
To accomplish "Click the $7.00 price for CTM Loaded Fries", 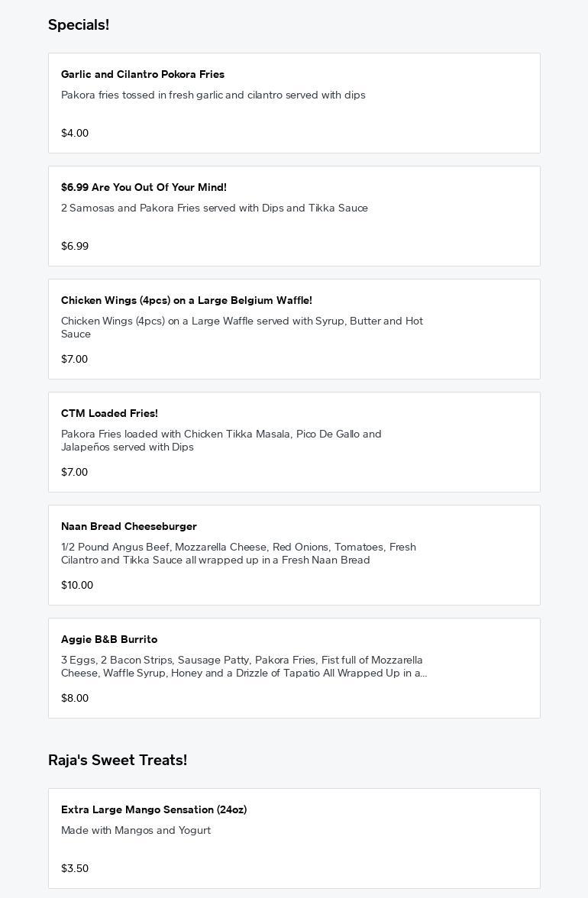I will tap(74, 472).
